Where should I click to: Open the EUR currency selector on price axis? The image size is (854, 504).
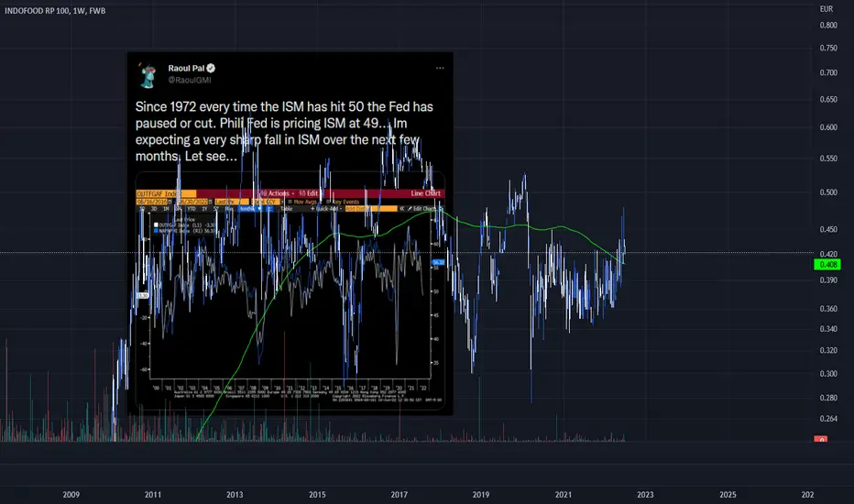827,9
